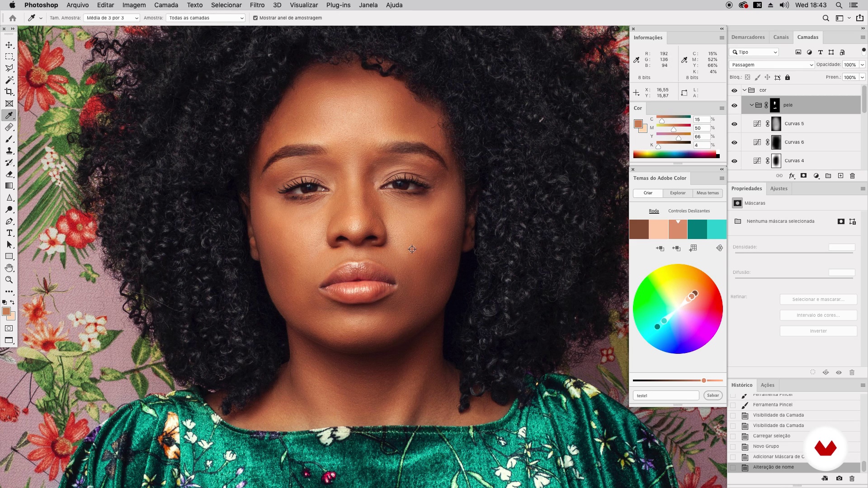Screen dimensions: 868x488
Task: Select the Lasso tool
Action: pyautogui.click(x=9, y=68)
